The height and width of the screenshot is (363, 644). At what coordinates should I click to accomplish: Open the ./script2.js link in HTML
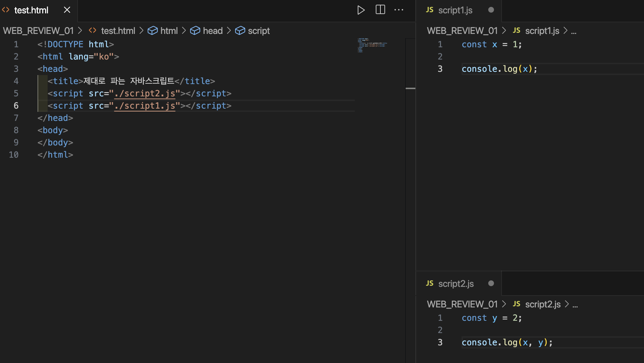coord(145,93)
